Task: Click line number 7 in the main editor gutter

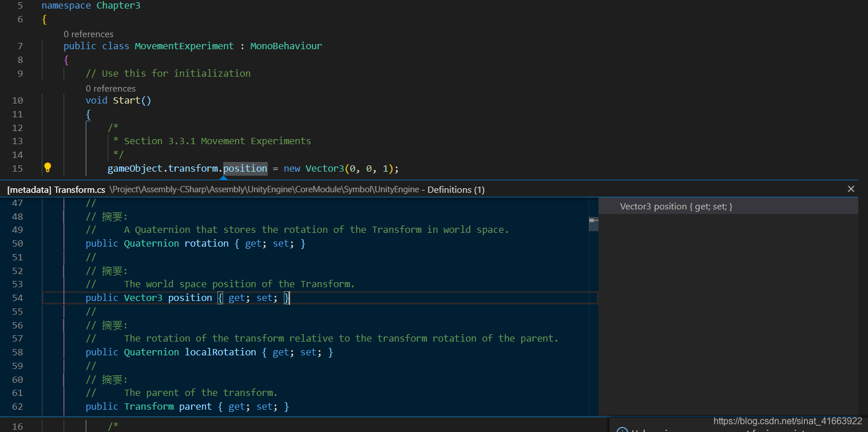Action: 21,46
